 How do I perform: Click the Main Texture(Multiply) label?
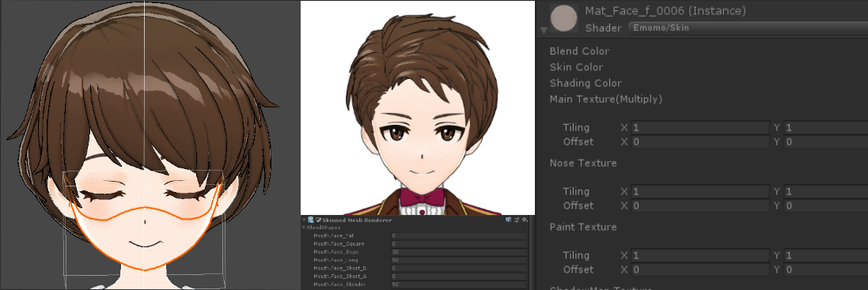click(605, 100)
